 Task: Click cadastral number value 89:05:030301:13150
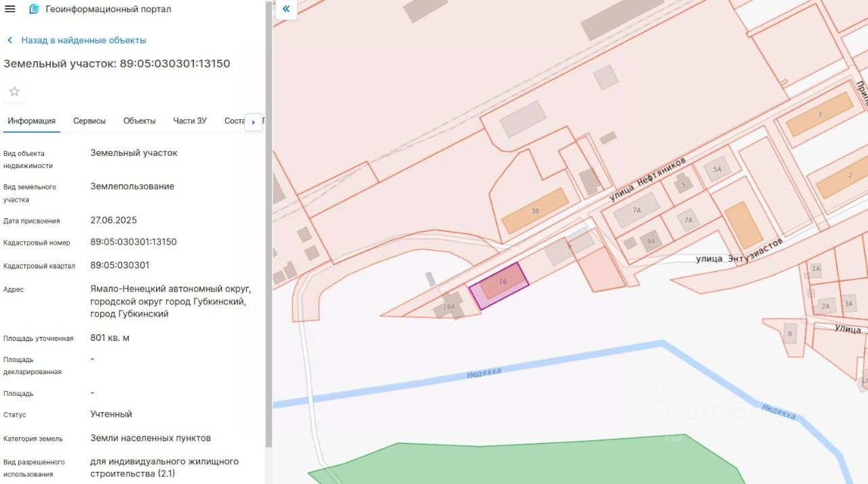click(x=134, y=242)
